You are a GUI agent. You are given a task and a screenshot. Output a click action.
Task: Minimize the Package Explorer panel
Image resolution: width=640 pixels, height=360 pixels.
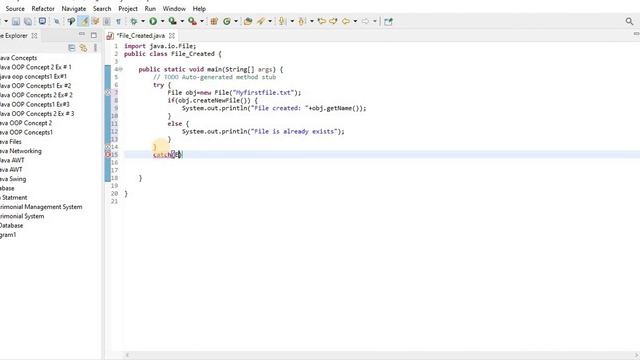pos(82,35)
